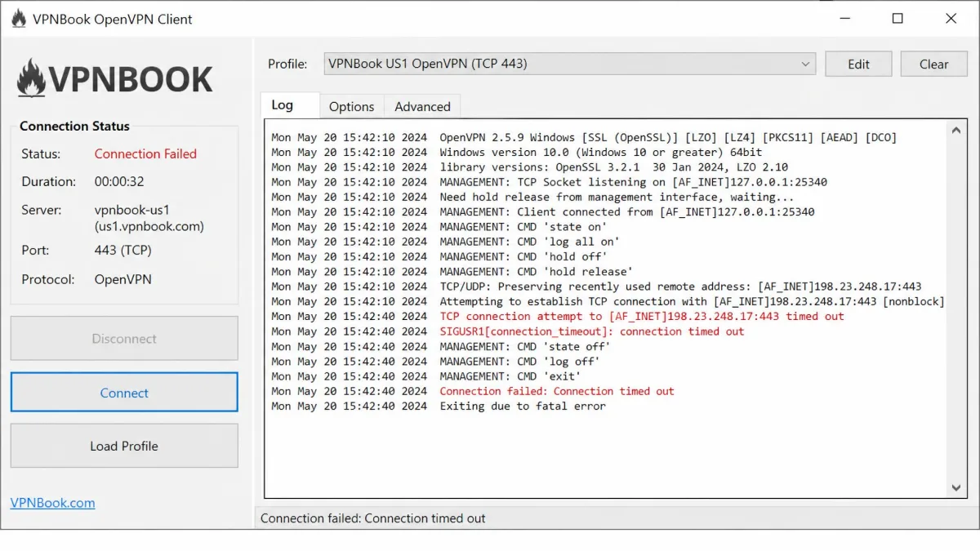The width and height of the screenshot is (980, 551).
Task: Click the CMD 'log all on' log line
Action: click(445, 242)
